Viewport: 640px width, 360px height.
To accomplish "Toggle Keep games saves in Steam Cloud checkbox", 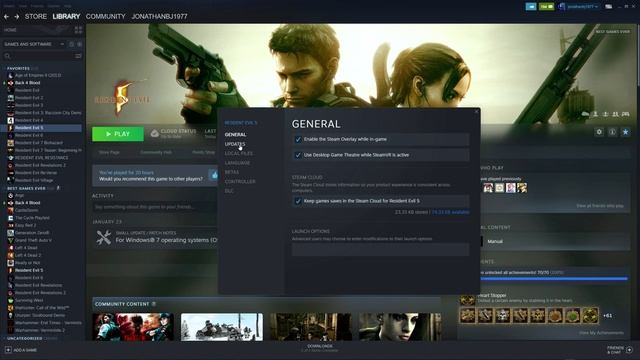I will pos(298,201).
